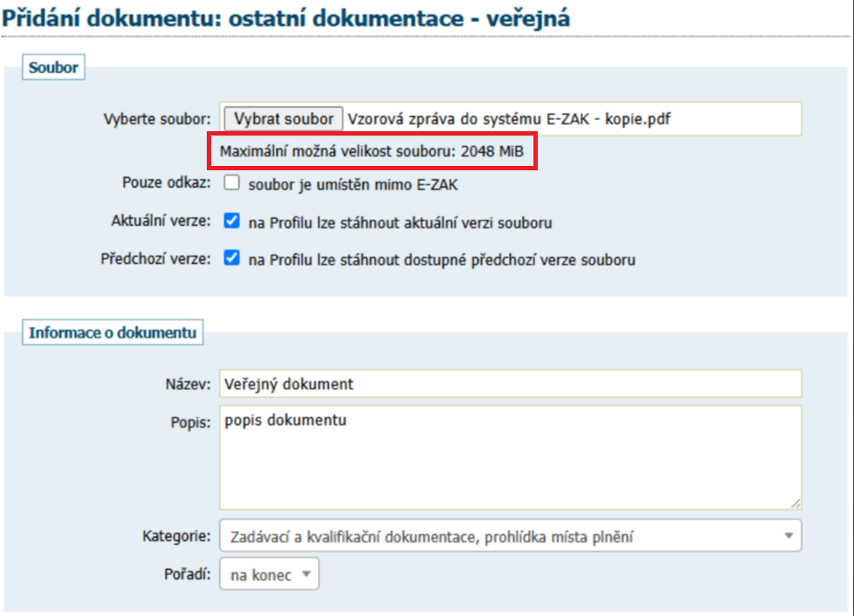
Task: Grab the Popis textarea resize handle
Action: [x=795, y=502]
